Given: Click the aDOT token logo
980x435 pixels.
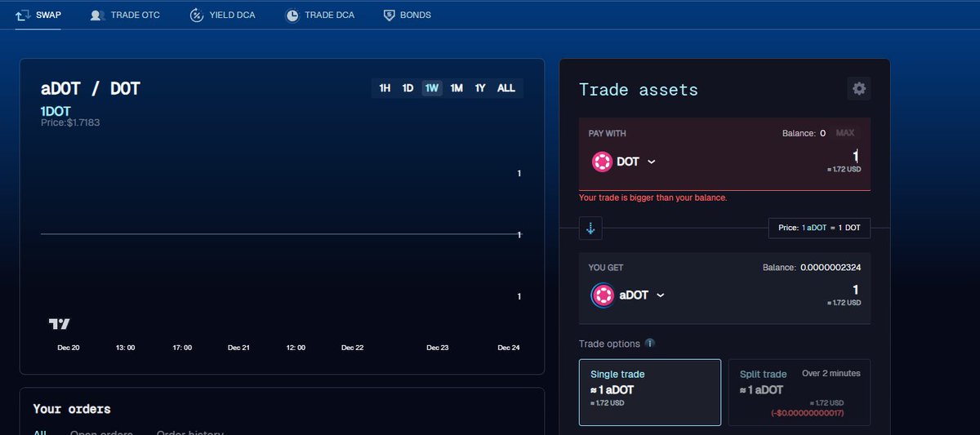Looking at the screenshot, I should click(602, 295).
